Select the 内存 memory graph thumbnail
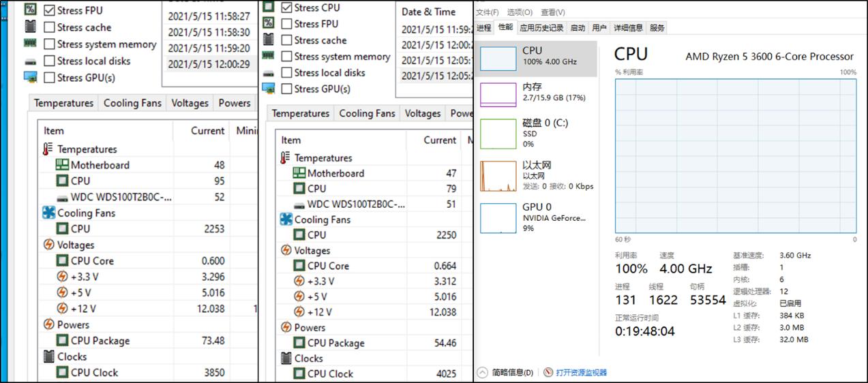Viewport: 868px width, 383px height. click(x=498, y=95)
